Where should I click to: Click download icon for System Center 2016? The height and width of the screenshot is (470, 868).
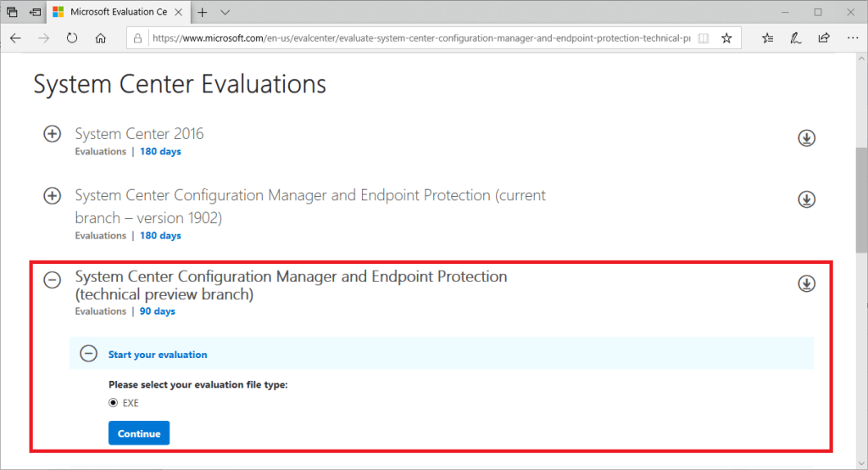click(x=806, y=138)
